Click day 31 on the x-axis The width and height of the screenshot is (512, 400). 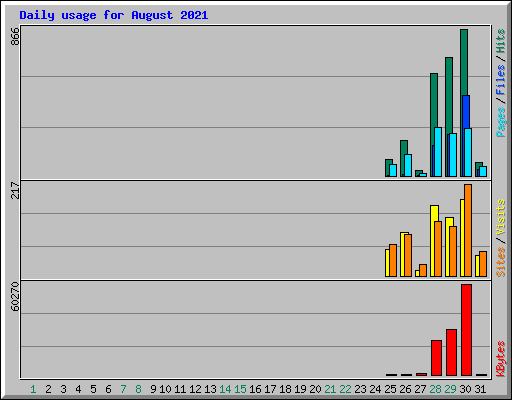tap(480, 389)
